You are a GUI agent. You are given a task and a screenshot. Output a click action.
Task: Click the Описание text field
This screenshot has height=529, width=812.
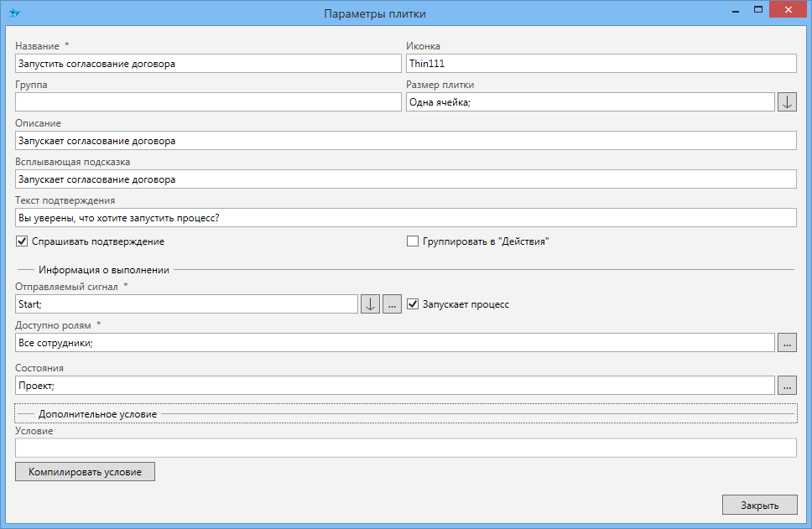pyautogui.click(x=405, y=141)
